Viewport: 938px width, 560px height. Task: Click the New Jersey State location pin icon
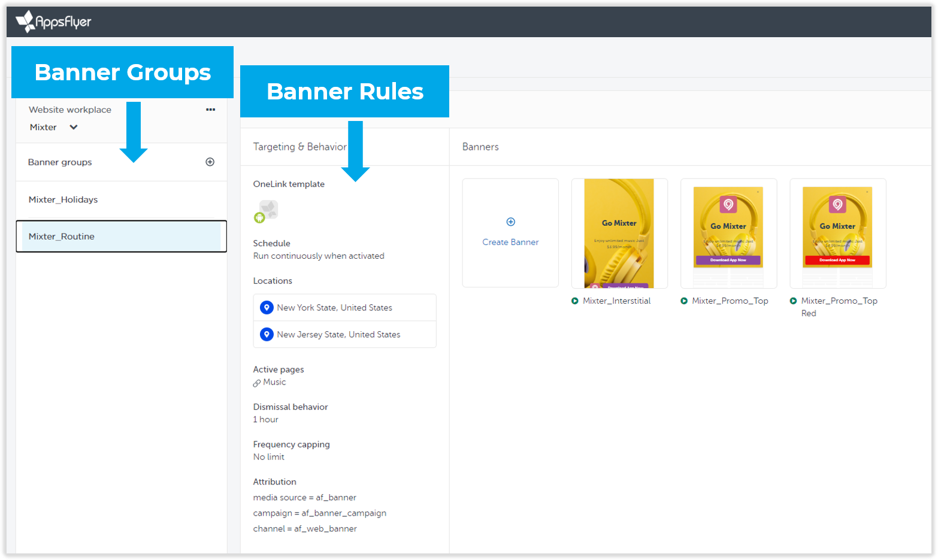(267, 334)
